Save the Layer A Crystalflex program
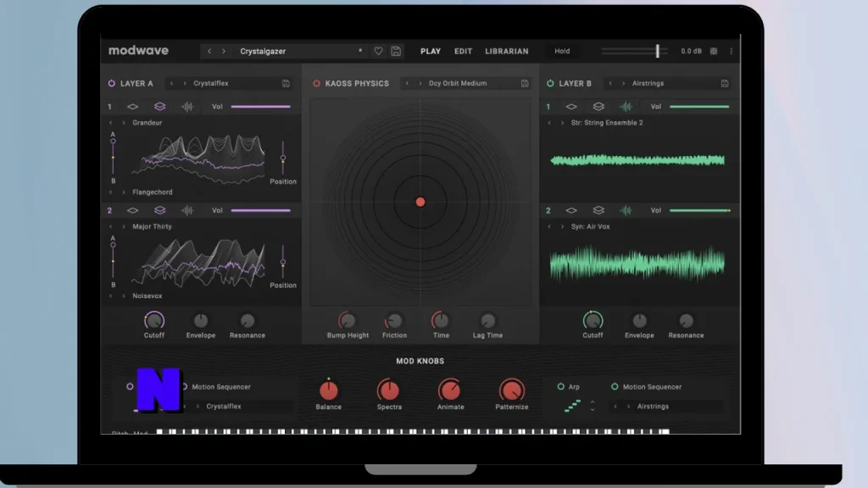 286,84
